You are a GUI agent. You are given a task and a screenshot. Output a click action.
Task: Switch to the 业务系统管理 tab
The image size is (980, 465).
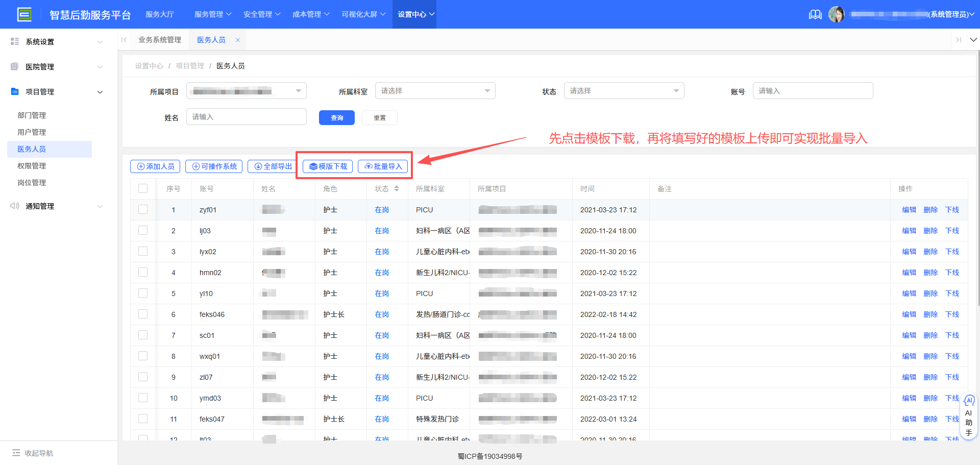160,40
